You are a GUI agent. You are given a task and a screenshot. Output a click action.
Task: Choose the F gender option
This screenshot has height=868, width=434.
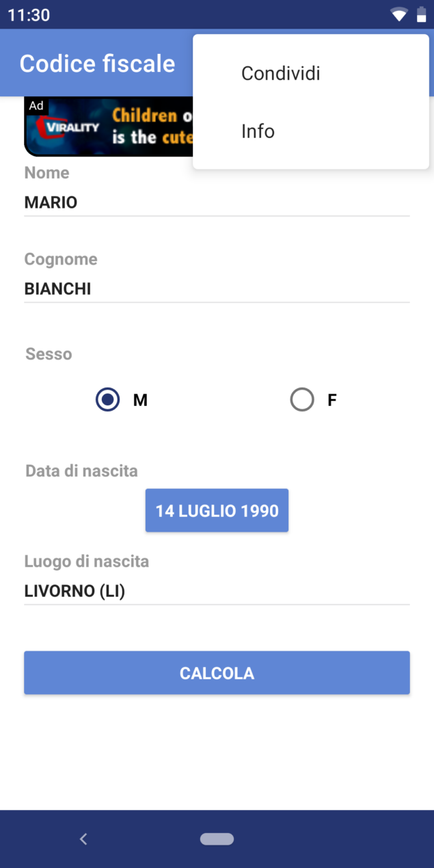302,399
